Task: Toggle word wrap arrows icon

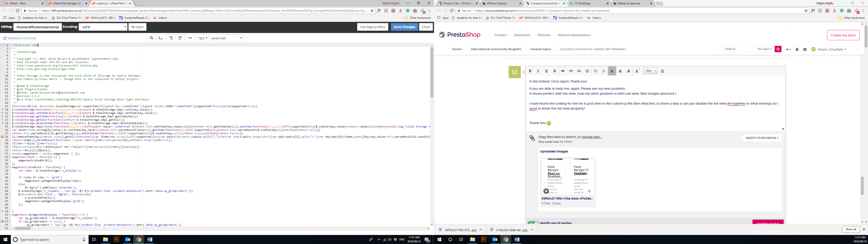Action: (190, 38)
